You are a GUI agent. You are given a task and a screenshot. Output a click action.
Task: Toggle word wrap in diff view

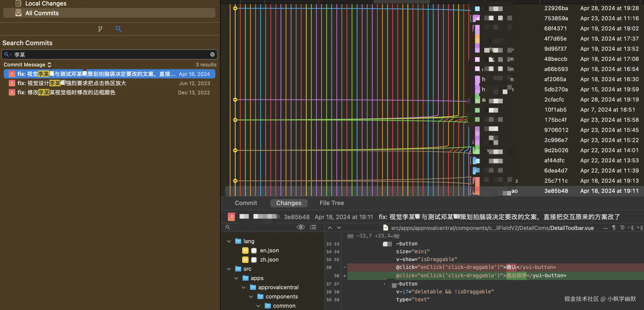coord(622,228)
